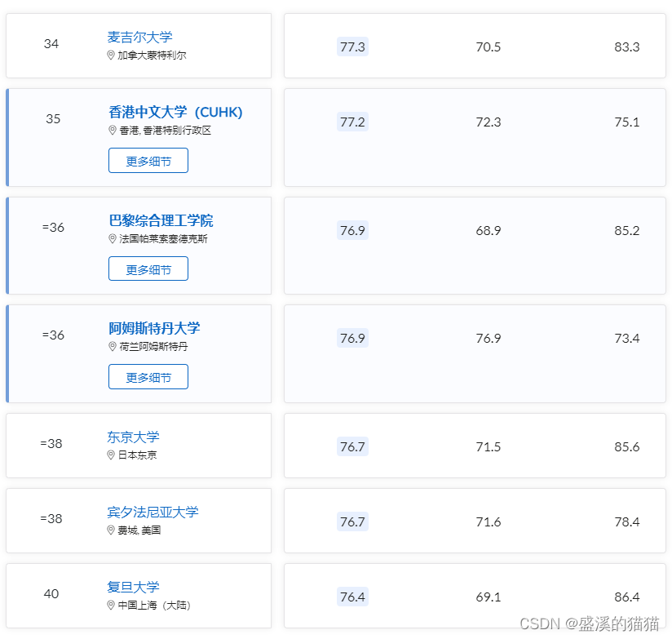
Task: Click score 72.3 in CUHK row
Action: (x=489, y=122)
